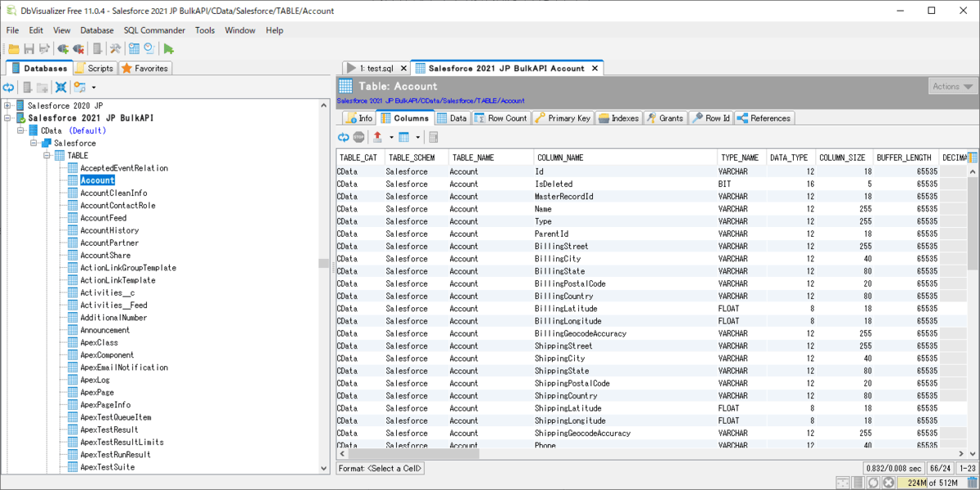The image size is (980, 490).
Task: Open the SQL Commander menu
Action: (154, 30)
